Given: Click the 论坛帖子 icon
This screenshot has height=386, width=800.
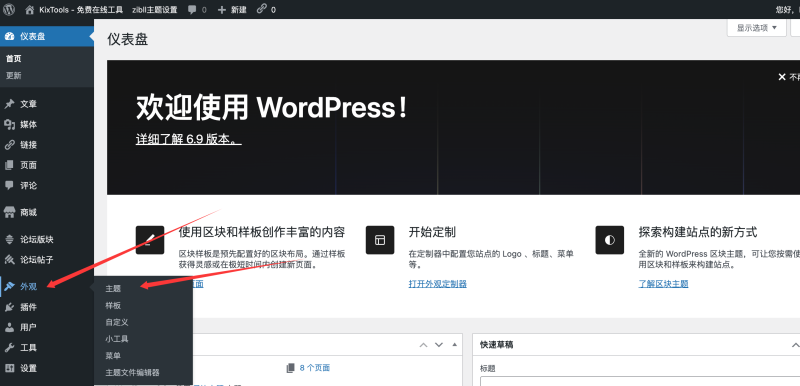Looking at the screenshot, I should coord(9,260).
